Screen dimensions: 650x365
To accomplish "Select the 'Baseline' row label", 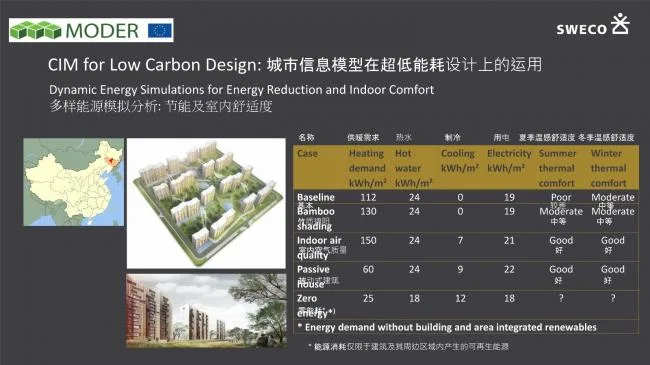I will click(x=315, y=197).
